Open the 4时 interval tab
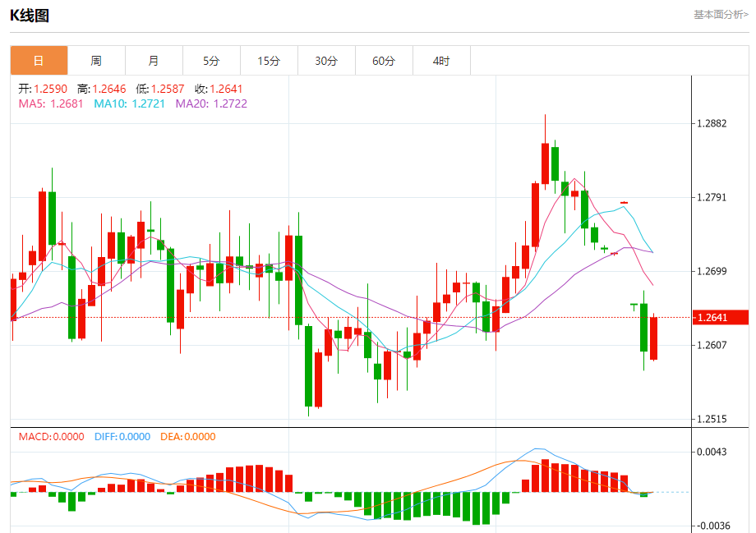The image size is (756, 533). [441, 61]
